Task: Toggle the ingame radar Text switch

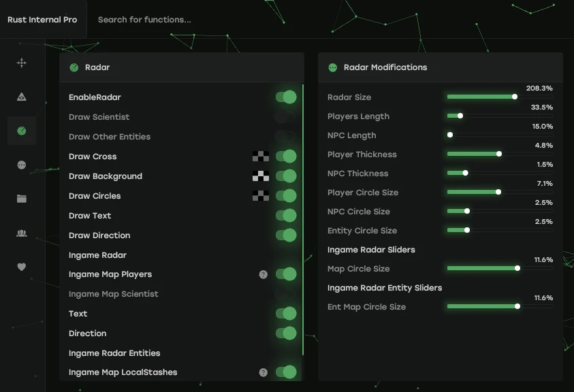Action: click(x=286, y=314)
